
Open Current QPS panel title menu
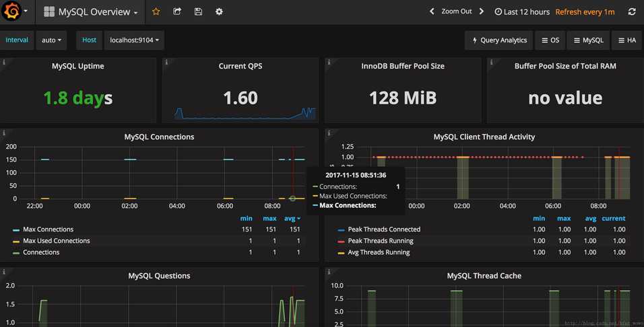240,66
